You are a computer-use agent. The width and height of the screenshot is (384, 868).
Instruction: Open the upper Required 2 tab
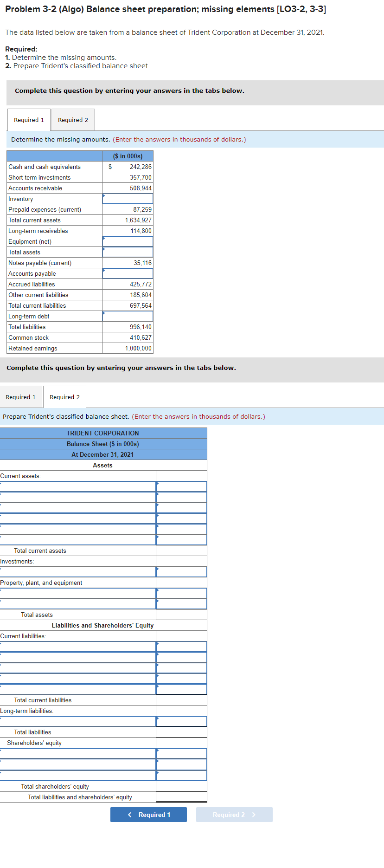(73, 120)
